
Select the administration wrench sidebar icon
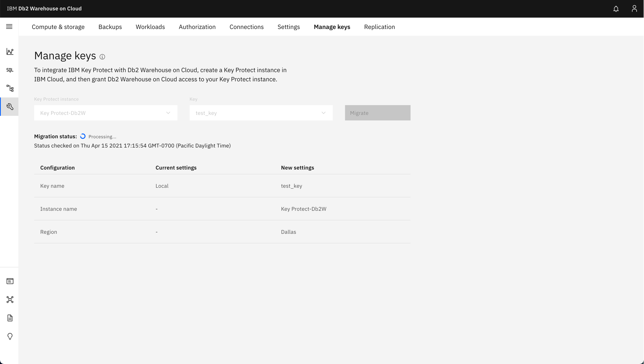pos(10,107)
